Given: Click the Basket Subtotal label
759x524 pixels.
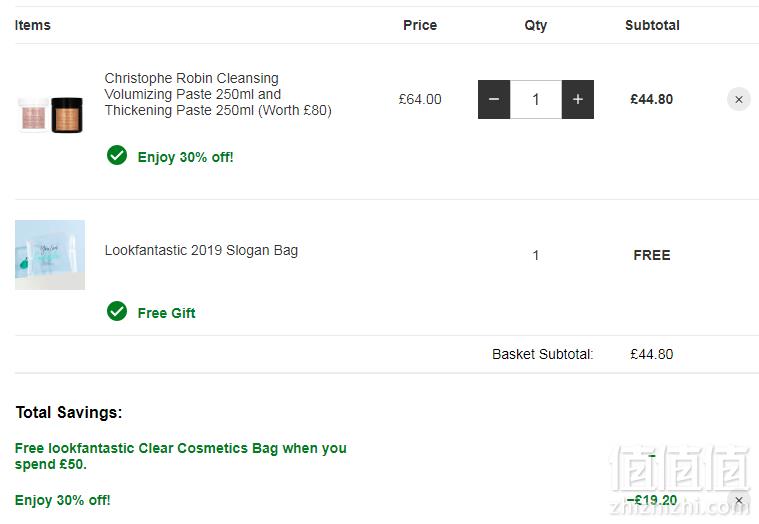Looking at the screenshot, I should tap(542, 354).
